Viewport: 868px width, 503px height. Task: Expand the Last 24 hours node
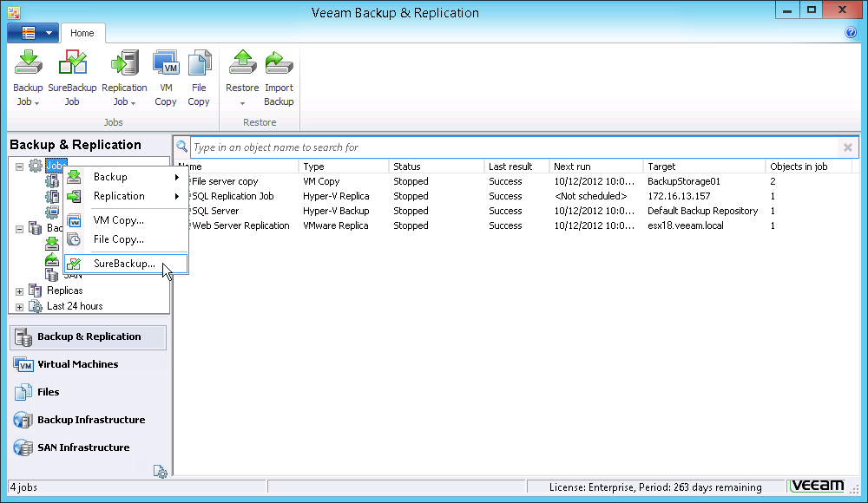pyautogui.click(x=19, y=306)
